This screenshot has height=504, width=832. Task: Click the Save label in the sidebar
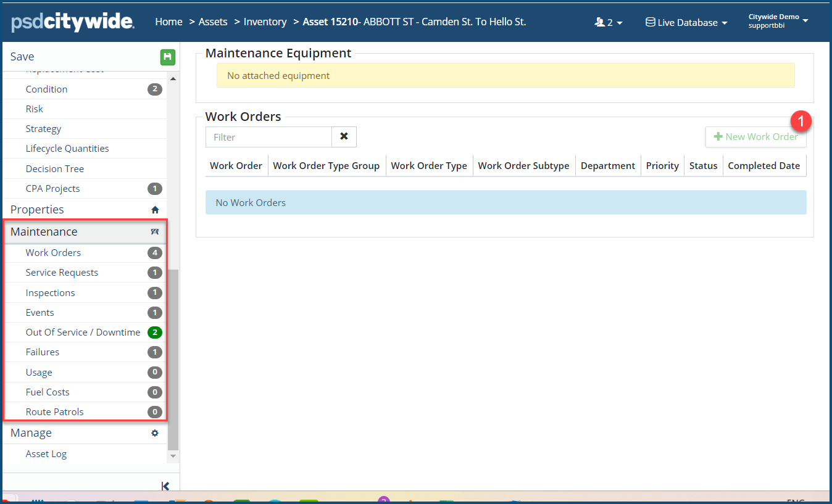(x=22, y=57)
